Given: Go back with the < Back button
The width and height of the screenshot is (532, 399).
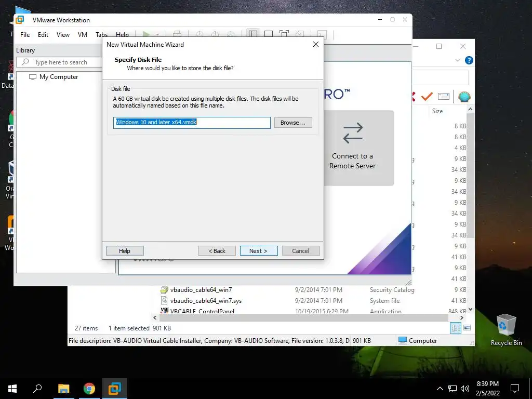Looking at the screenshot, I should coord(217,251).
